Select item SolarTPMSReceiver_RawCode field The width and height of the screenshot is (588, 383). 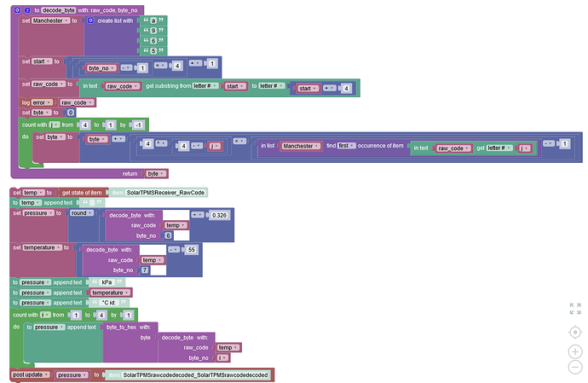point(165,193)
